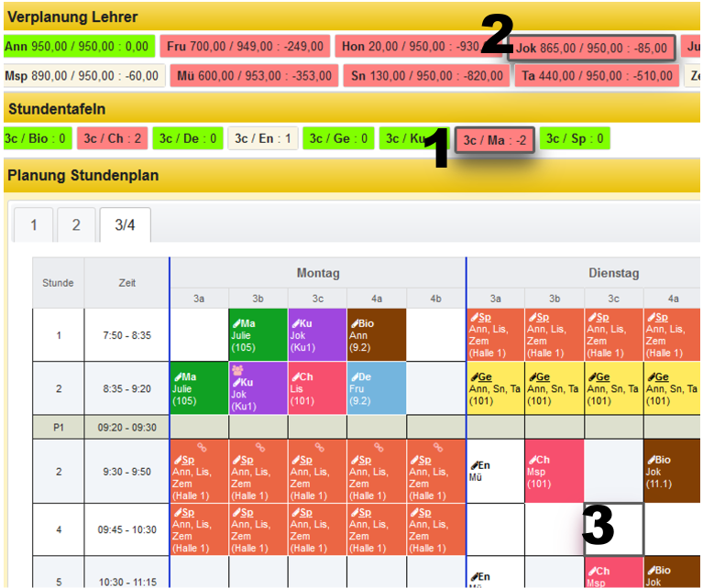The height and width of the screenshot is (588, 703).
Task: Toggle the Planung Stundenplan section header
Action: click(x=82, y=175)
